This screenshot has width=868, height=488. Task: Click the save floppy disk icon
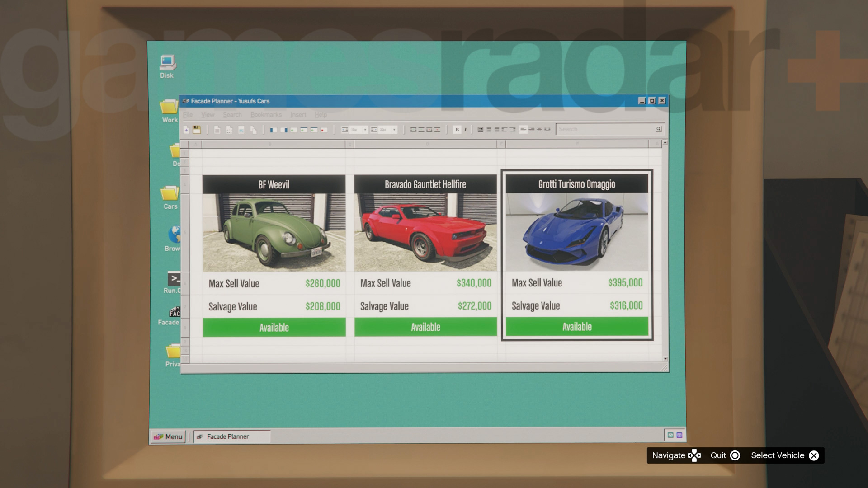[x=197, y=130]
